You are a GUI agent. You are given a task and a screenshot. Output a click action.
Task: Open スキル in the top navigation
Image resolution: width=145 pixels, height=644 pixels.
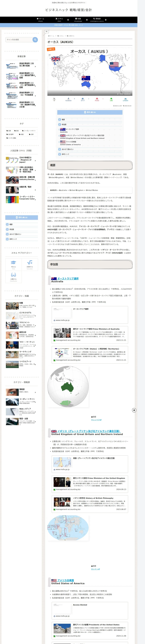pyautogui.click(x=59, y=20)
